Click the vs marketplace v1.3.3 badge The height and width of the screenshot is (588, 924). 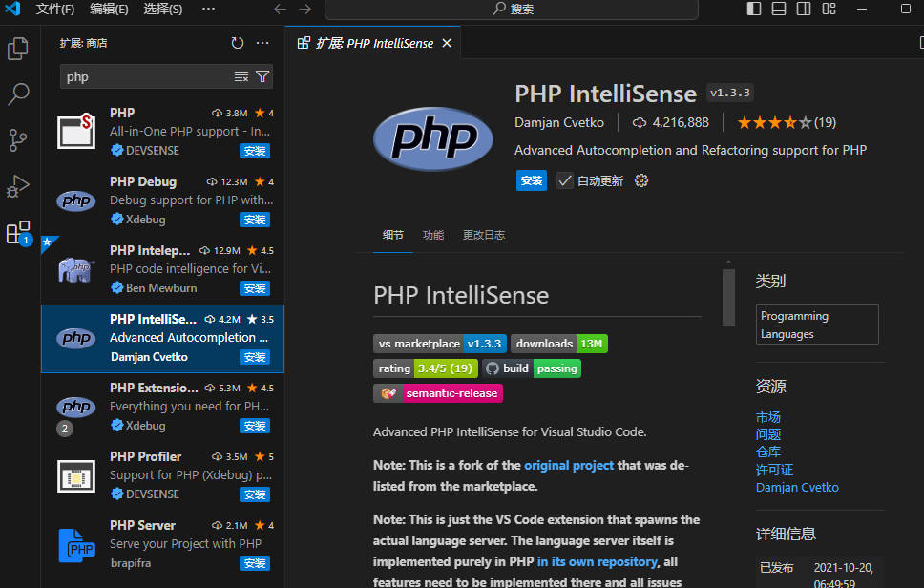tap(440, 344)
